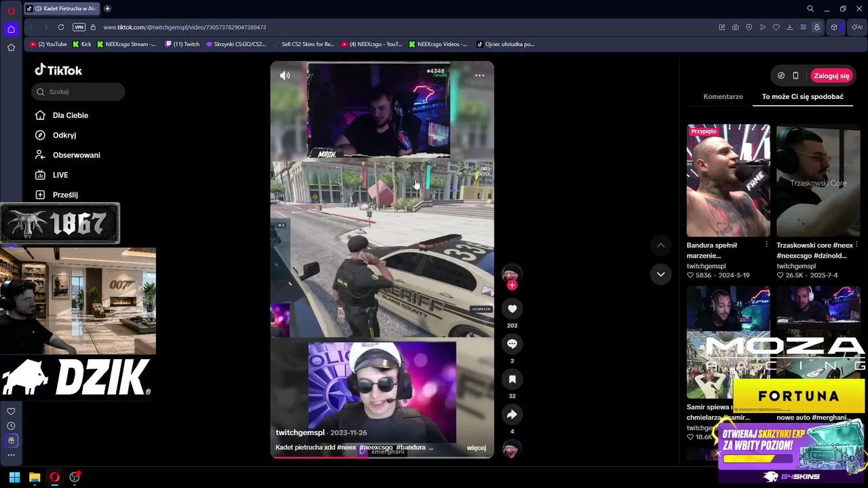Open the LIVE section

[x=52, y=175]
